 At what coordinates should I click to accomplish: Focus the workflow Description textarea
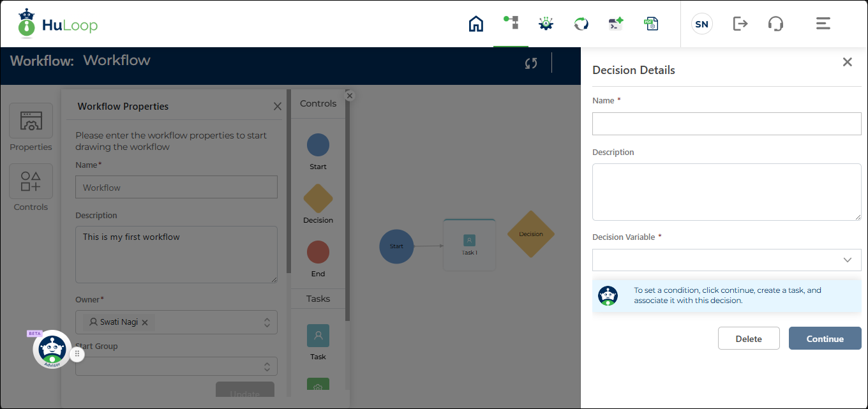(176, 255)
